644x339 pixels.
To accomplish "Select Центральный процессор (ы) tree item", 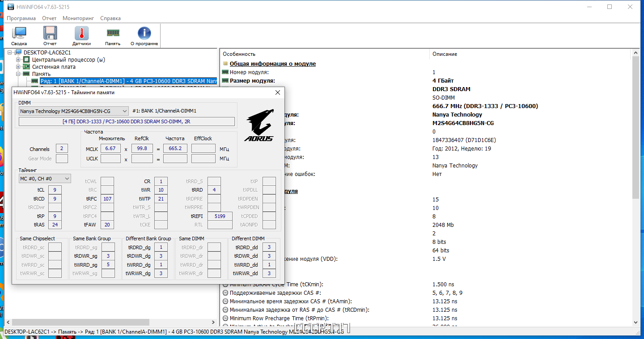I will [69, 59].
